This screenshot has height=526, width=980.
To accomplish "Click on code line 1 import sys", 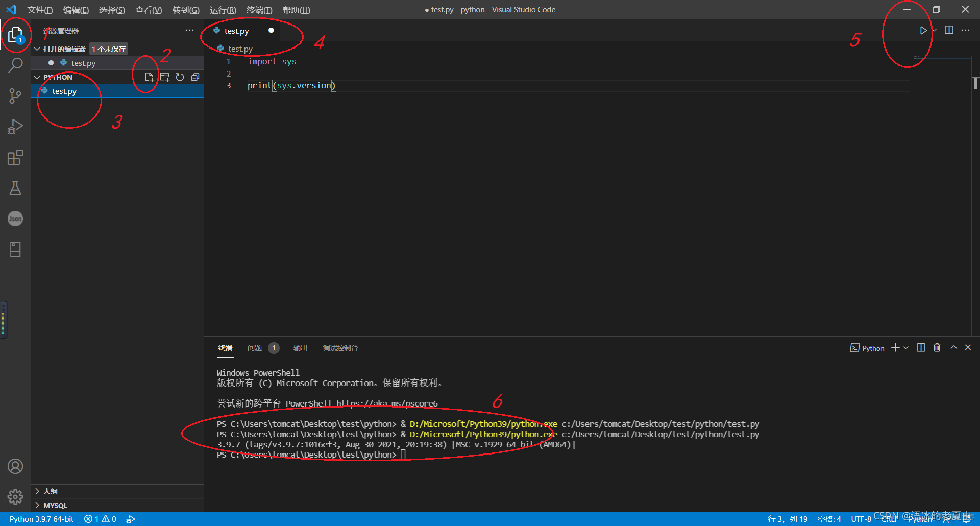I will [x=272, y=61].
